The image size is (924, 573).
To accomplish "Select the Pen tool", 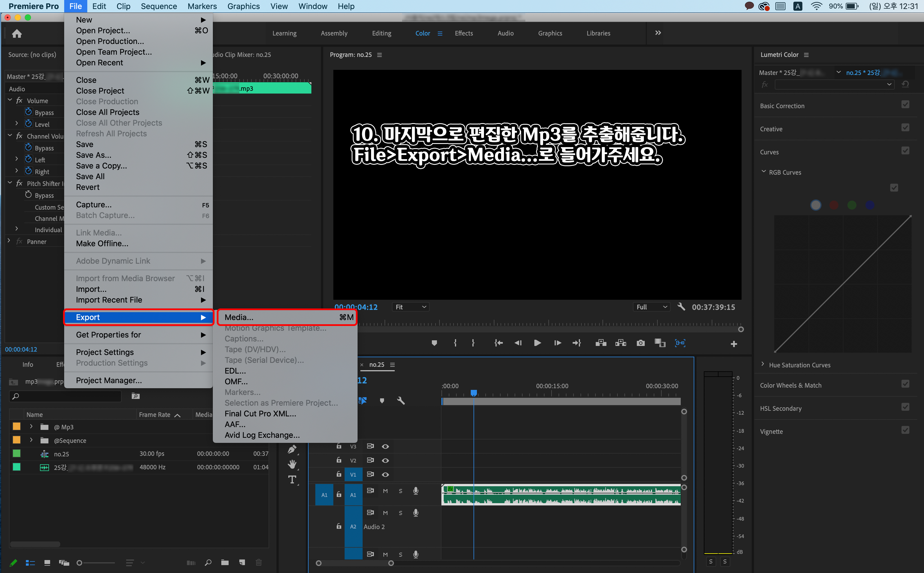I will point(292,449).
